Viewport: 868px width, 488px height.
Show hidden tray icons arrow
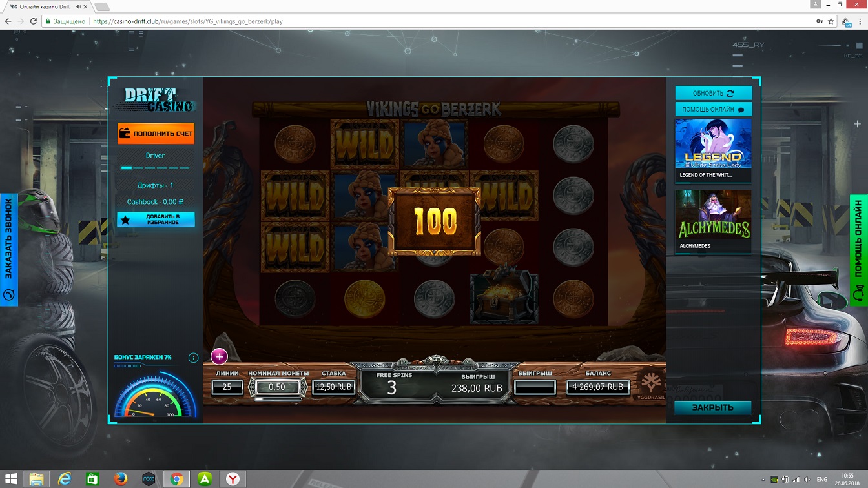tap(765, 480)
